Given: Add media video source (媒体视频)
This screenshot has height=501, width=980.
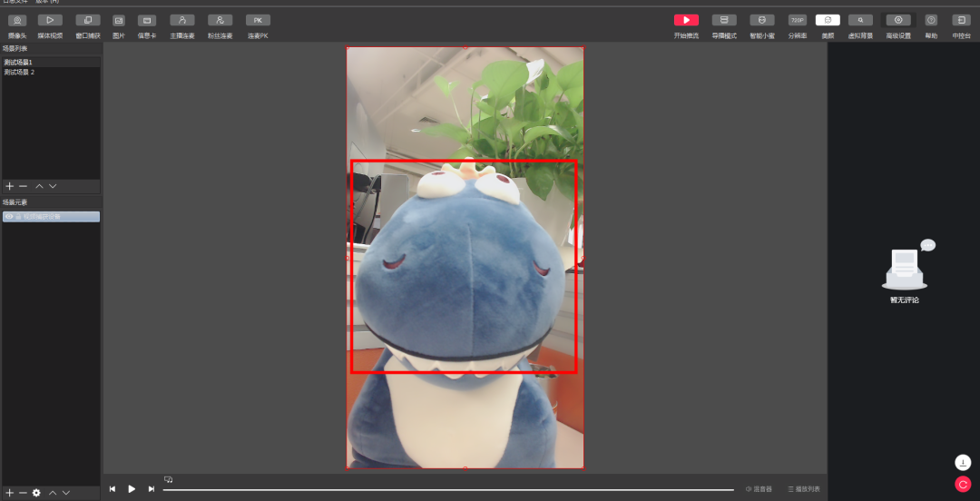Looking at the screenshot, I should [50, 26].
